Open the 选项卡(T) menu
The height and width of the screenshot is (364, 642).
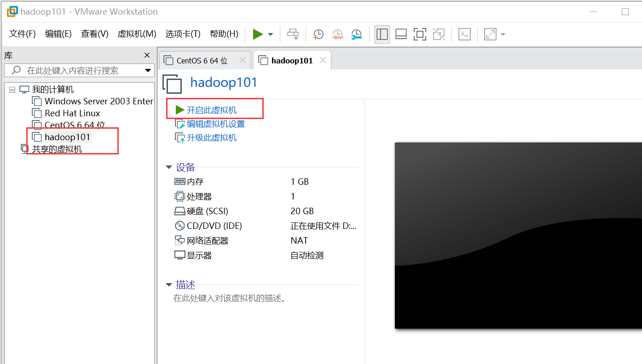click(183, 34)
